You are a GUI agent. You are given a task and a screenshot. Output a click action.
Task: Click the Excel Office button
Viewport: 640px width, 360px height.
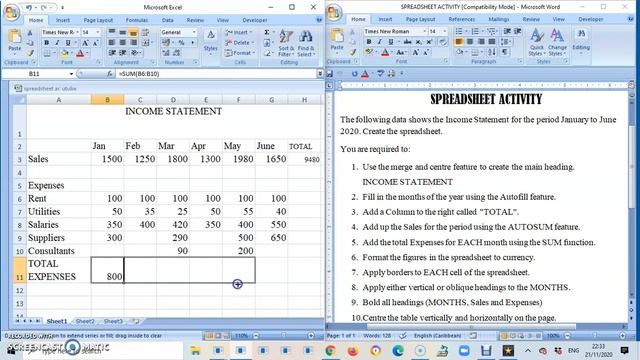coord(11,12)
